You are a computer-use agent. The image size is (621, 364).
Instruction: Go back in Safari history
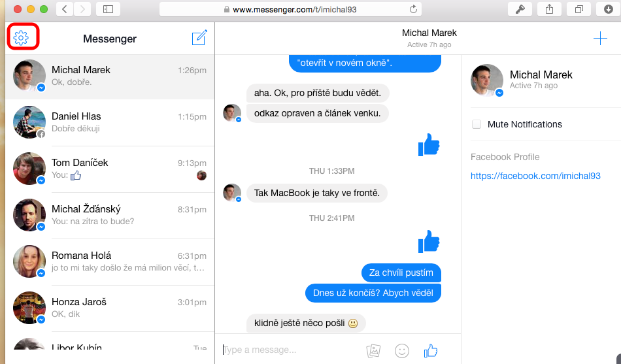coord(65,9)
